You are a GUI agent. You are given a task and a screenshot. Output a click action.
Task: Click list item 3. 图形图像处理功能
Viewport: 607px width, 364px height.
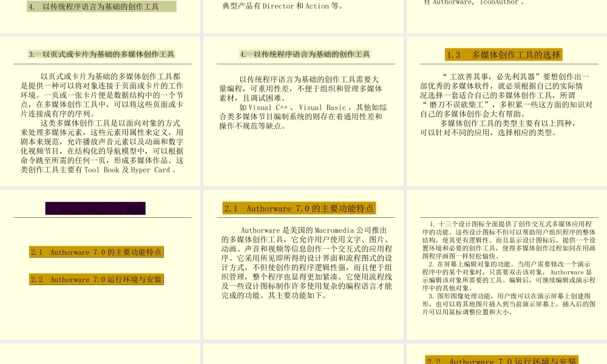[509, 304]
